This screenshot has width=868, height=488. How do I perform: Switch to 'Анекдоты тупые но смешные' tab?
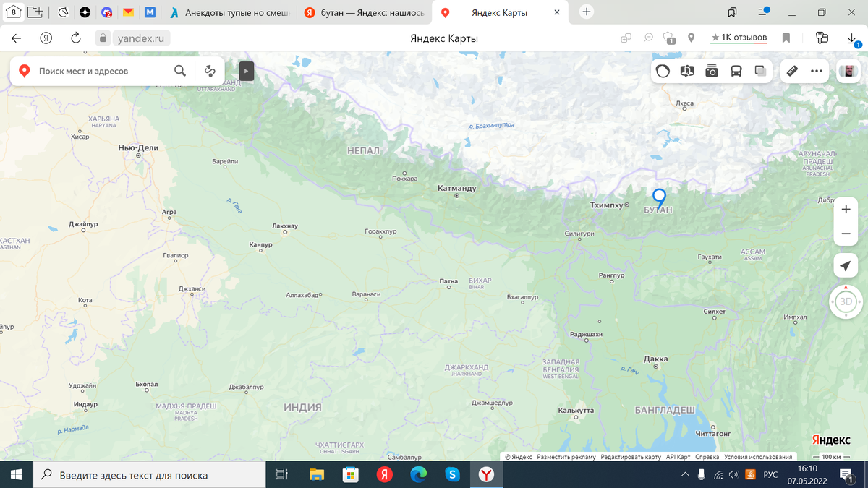click(230, 12)
